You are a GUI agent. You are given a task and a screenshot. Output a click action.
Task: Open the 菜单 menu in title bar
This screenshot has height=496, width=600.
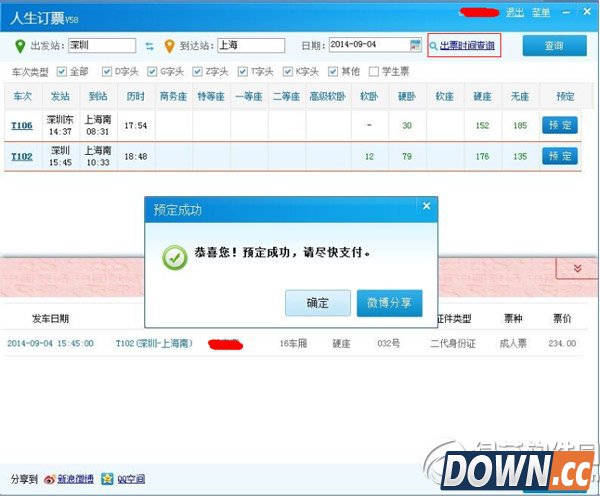click(x=541, y=13)
